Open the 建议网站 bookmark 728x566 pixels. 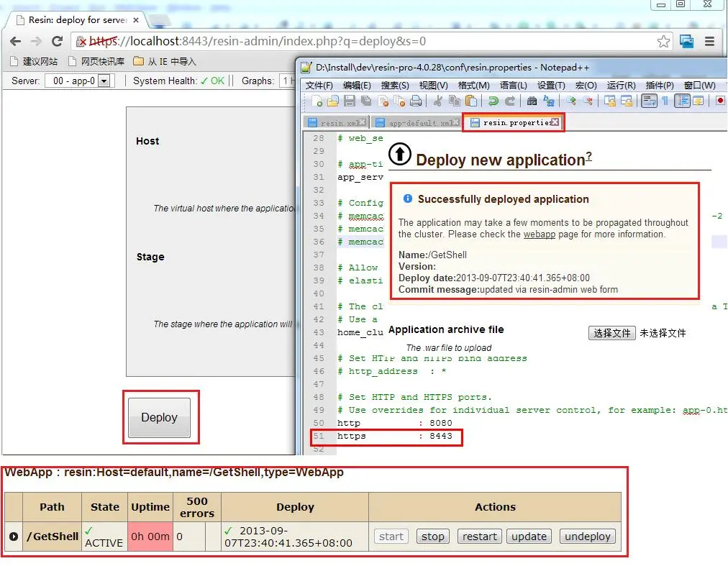click(x=33, y=61)
